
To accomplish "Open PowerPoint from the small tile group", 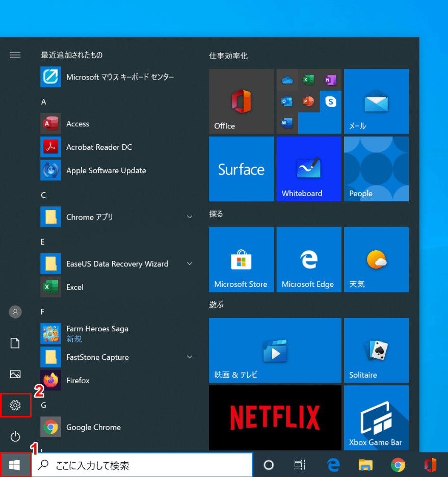I will coord(309,101).
